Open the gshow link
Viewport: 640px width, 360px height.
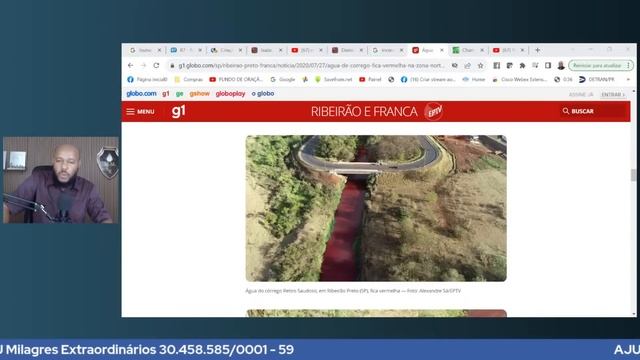[x=199, y=93]
